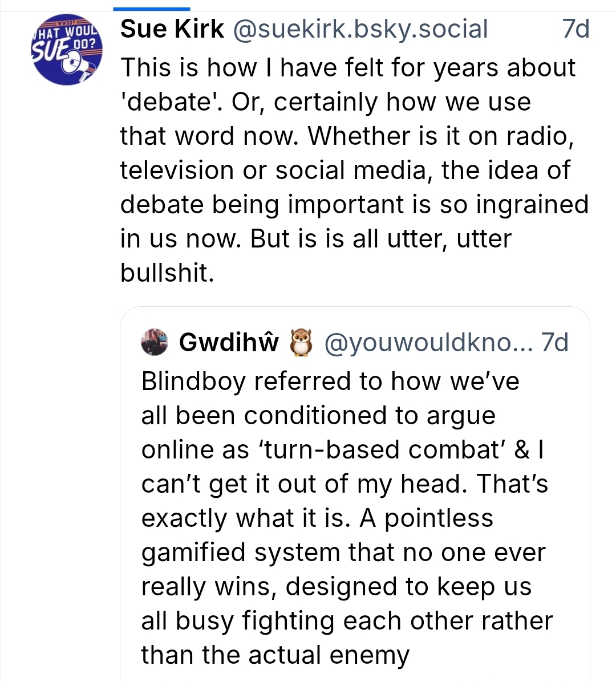Open the truncated @youwouldkno... handle

coord(428,342)
